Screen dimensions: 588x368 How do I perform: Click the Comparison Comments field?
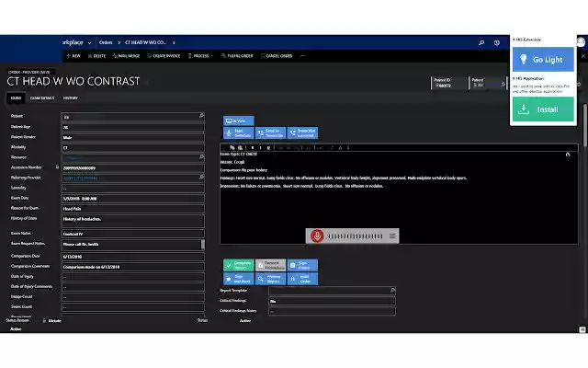coord(132,267)
